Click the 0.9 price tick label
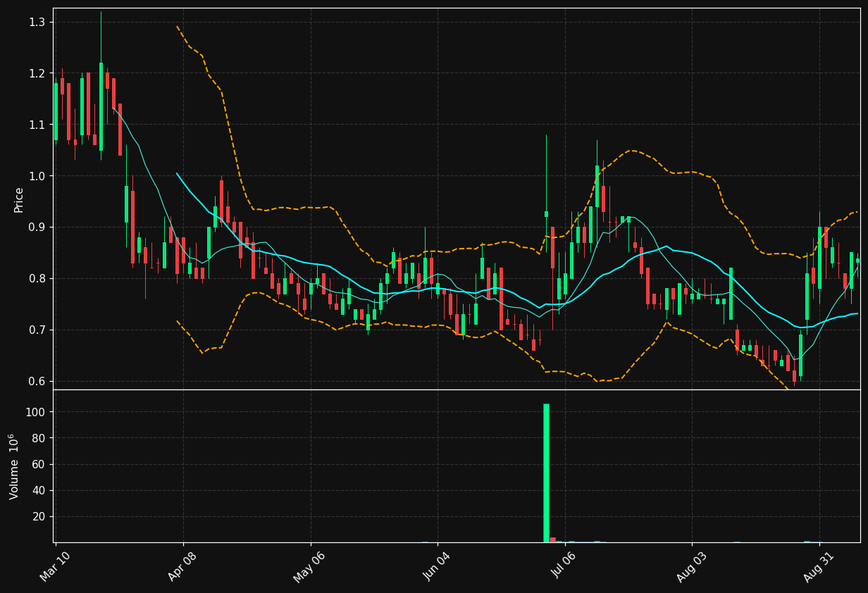The image size is (868, 593). click(37, 227)
